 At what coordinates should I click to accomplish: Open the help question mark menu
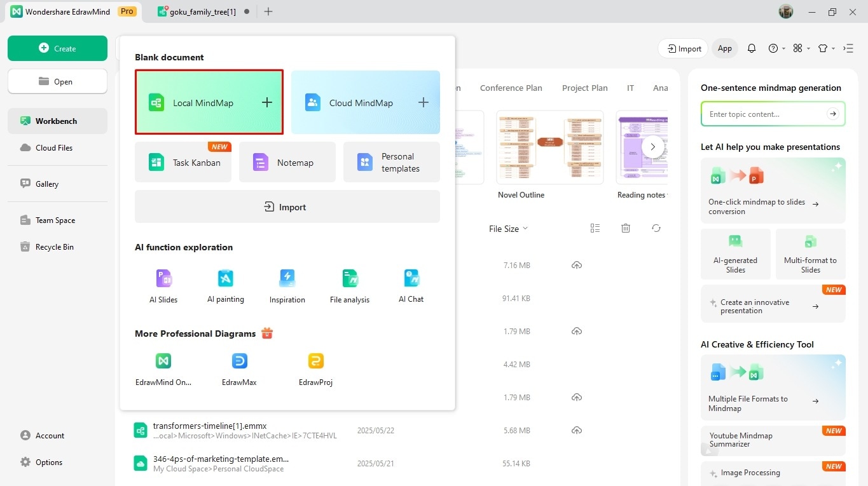[x=776, y=48]
